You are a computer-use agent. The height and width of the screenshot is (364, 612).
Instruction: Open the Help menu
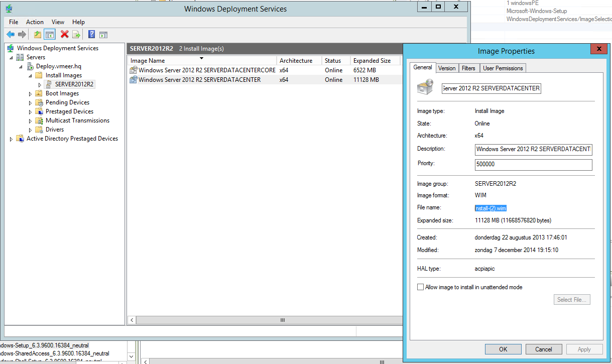[x=78, y=22]
